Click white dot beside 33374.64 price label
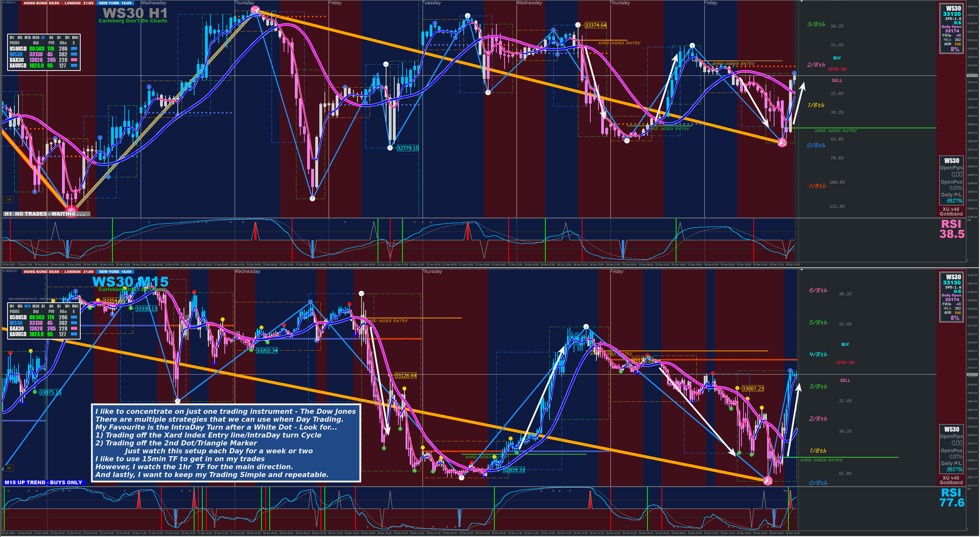 578,25
